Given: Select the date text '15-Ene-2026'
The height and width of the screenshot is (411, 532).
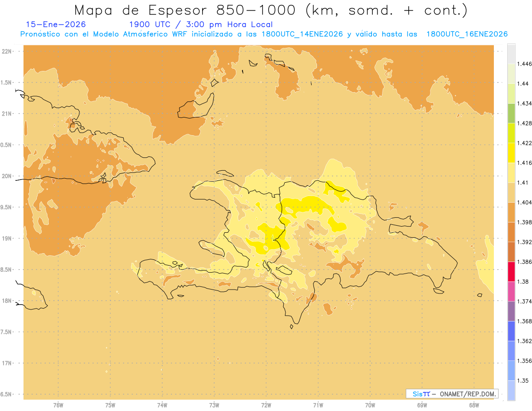Looking at the screenshot, I should [56, 24].
